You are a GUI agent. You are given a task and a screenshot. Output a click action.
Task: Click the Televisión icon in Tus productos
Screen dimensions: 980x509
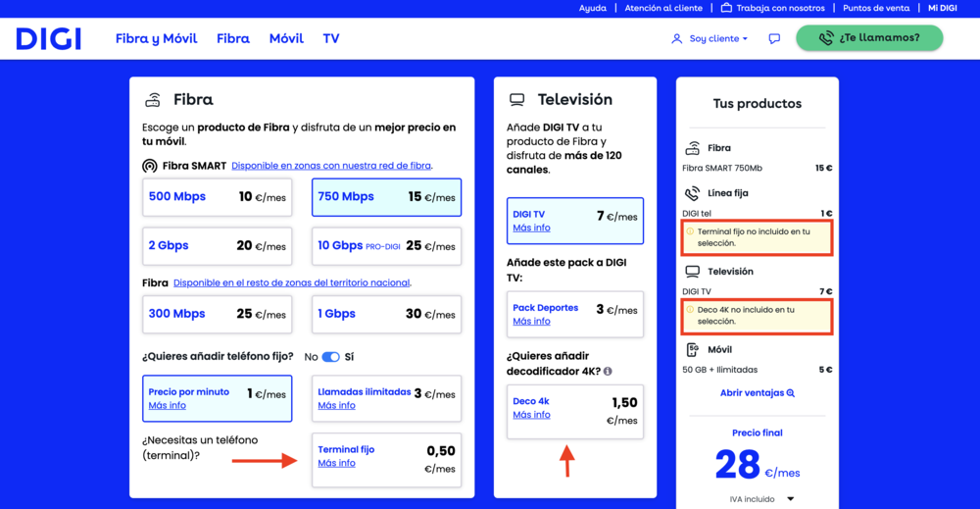click(x=693, y=272)
